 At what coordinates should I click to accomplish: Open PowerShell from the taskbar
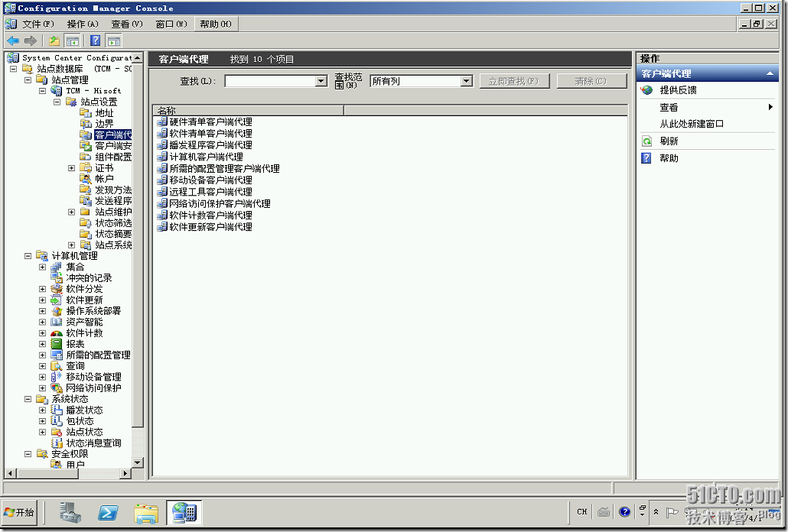tap(108, 512)
